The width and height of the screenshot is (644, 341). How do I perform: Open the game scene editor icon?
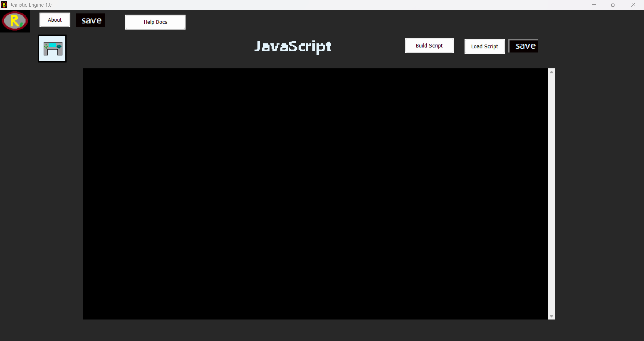coord(52,49)
